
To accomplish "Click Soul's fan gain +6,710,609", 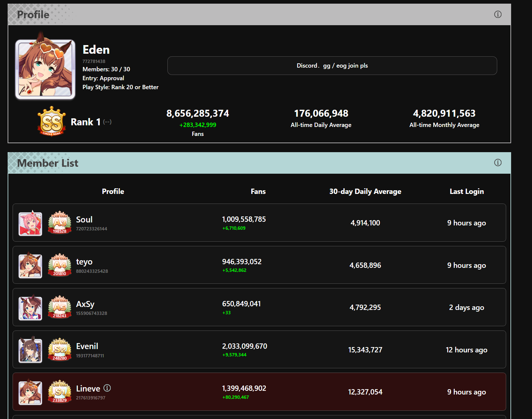I will pos(234,228).
